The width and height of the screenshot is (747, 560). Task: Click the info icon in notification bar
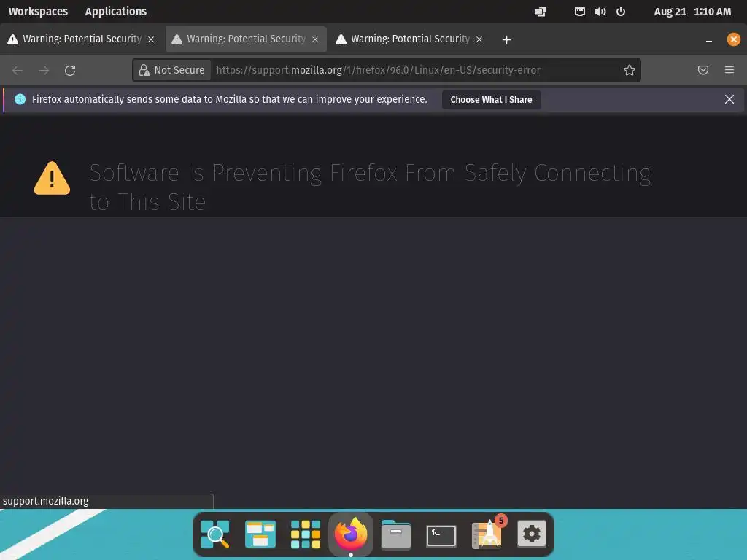pyautogui.click(x=20, y=99)
